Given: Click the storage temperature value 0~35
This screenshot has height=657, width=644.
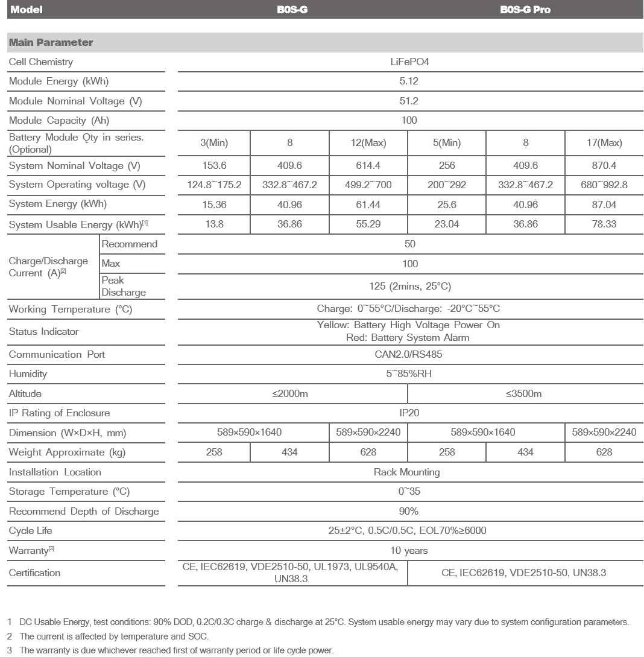Looking at the screenshot, I should tap(409, 492).
